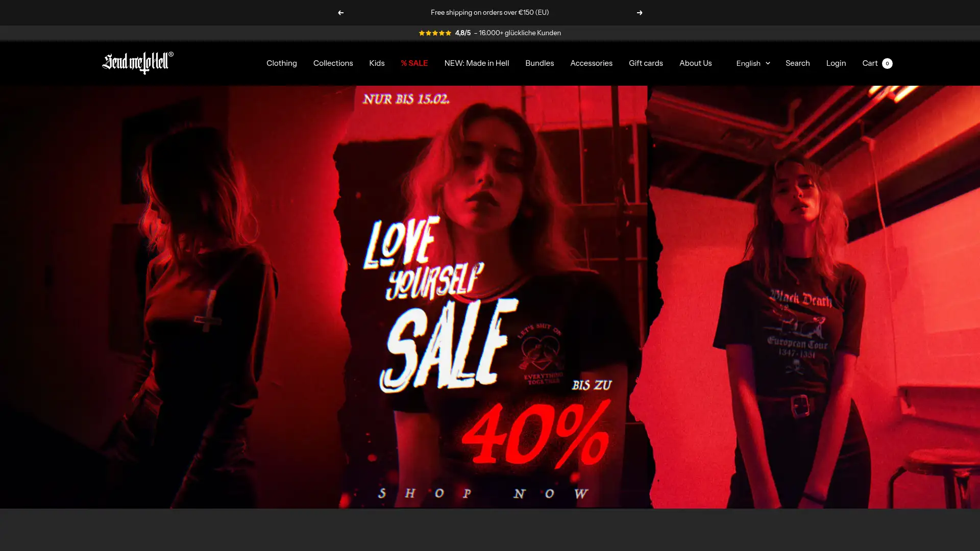Open the % SALE page
This screenshot has width=980, height=551.
(x=414, y=63)
